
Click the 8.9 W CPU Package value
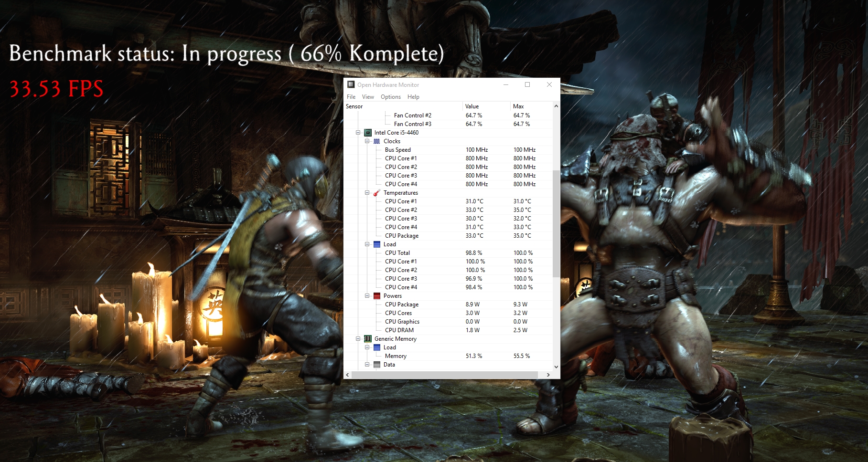(472, 304)
